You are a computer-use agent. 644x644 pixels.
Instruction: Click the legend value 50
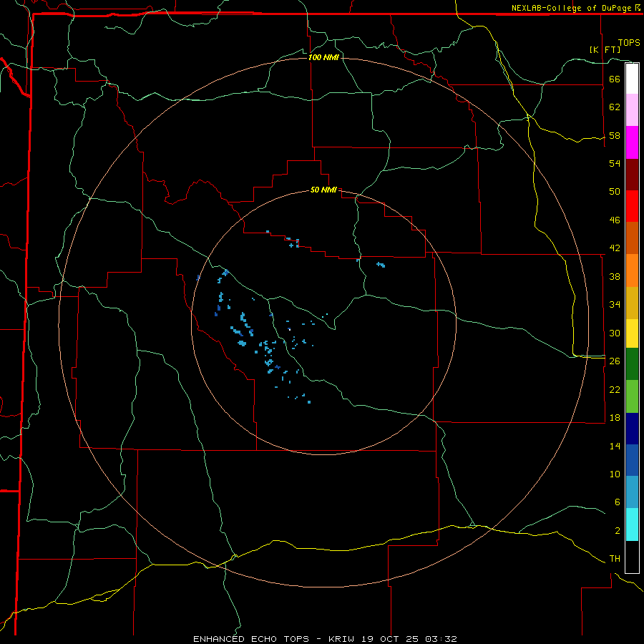(615, 191)
